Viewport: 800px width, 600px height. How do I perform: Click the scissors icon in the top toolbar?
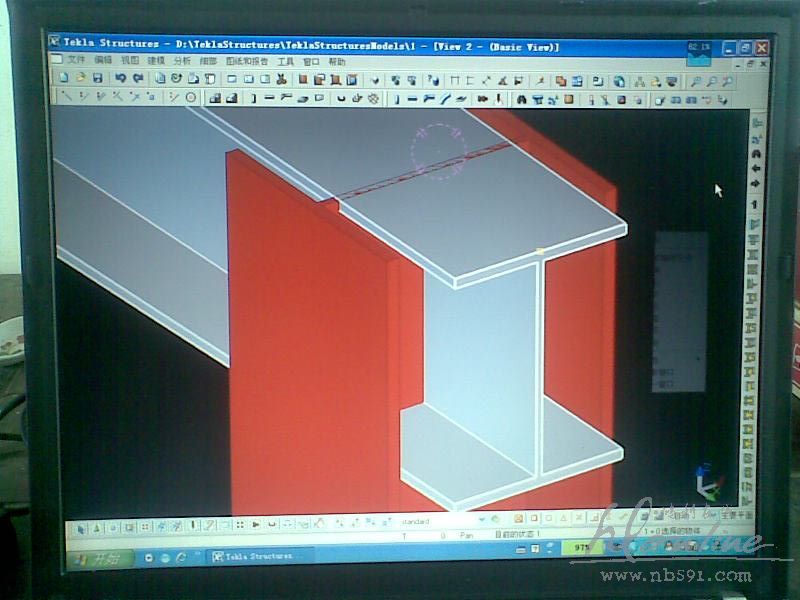pyautogui.click(x=281, y=79)
